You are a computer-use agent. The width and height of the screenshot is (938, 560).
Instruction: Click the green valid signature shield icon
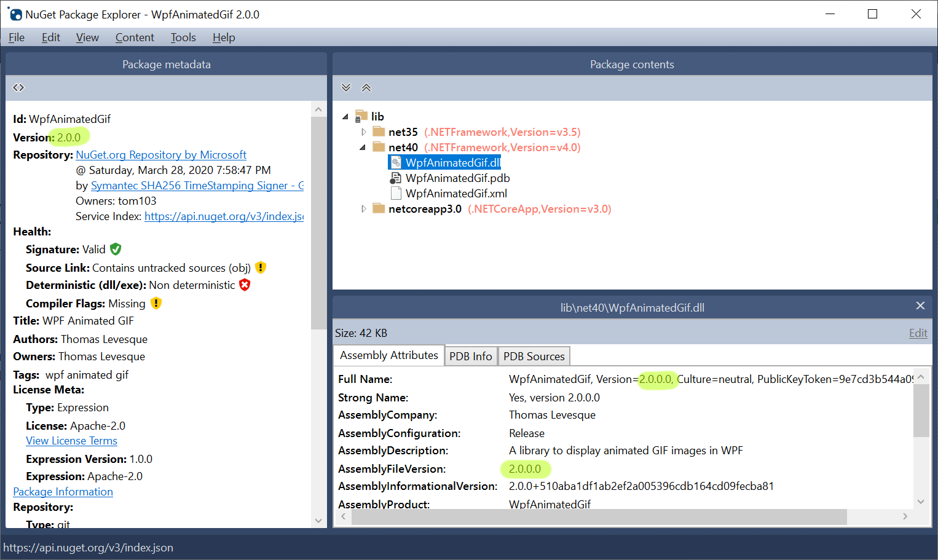coord(116,249)
